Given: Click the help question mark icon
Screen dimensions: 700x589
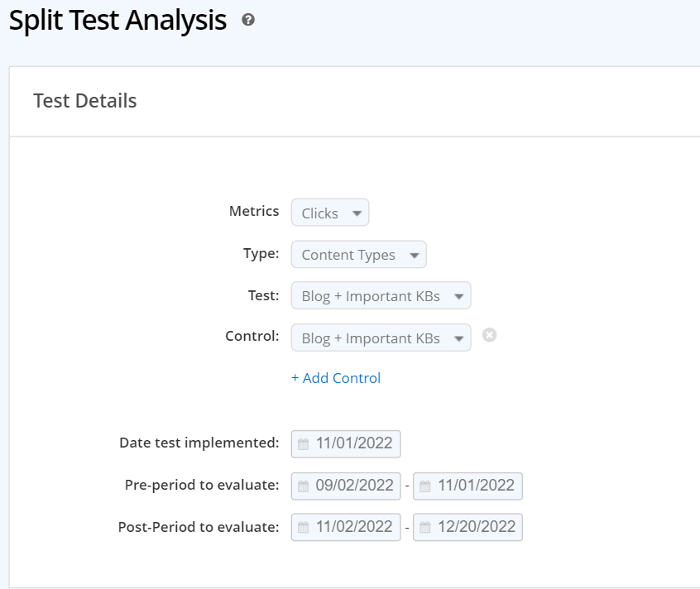Looking at the screenshot, I should tap(247, 21).
